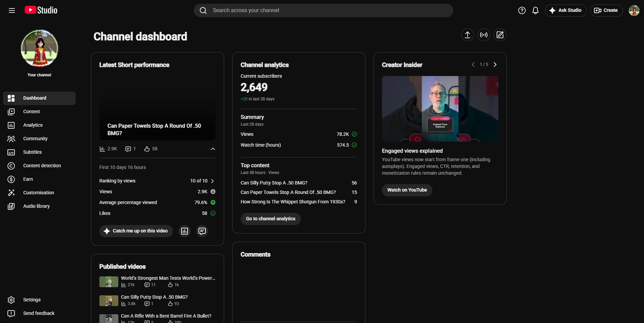Click the green up arrow beside 79.6%
The image size is (644, 323).
pos(213,202)
